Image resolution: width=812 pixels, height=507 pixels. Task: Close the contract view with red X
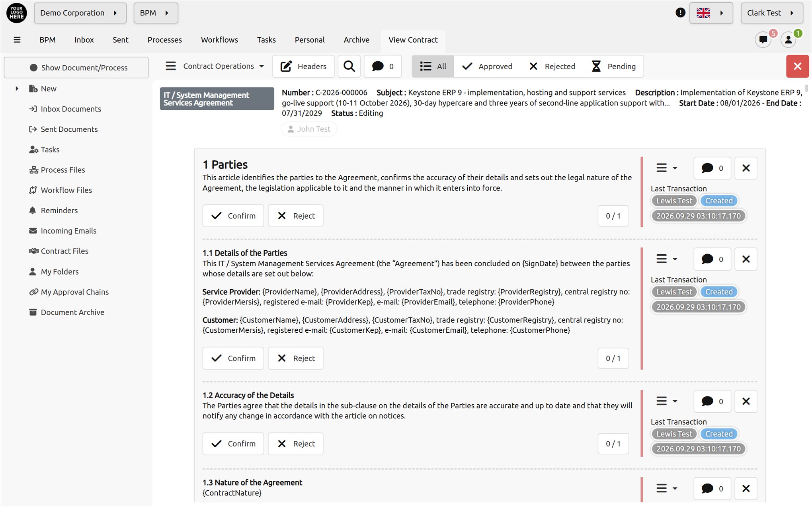797,66
